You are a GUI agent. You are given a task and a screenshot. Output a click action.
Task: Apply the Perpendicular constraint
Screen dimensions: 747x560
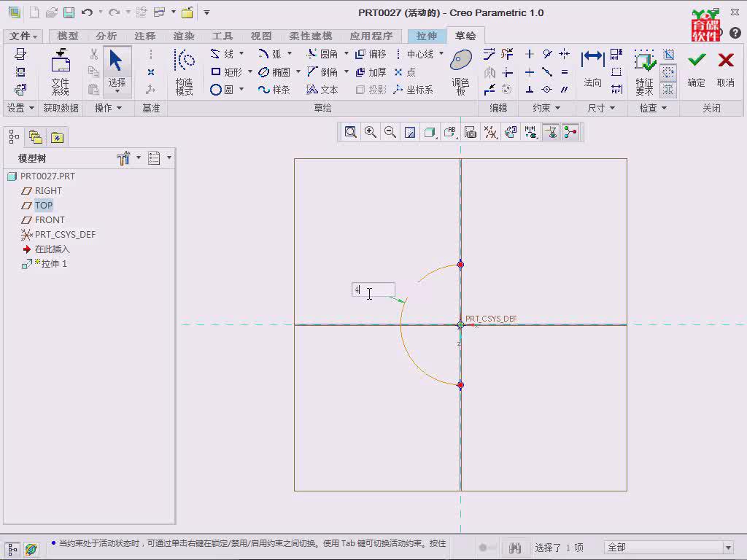click(x=530, y=90)
